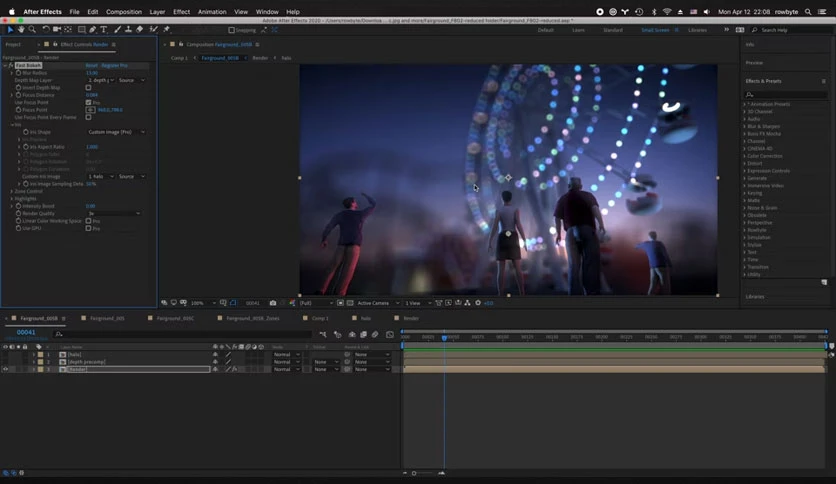Viewport: 836px width, 484px height.
Task: Click Effects & Presets search field
Action: [x=786, y=94]
